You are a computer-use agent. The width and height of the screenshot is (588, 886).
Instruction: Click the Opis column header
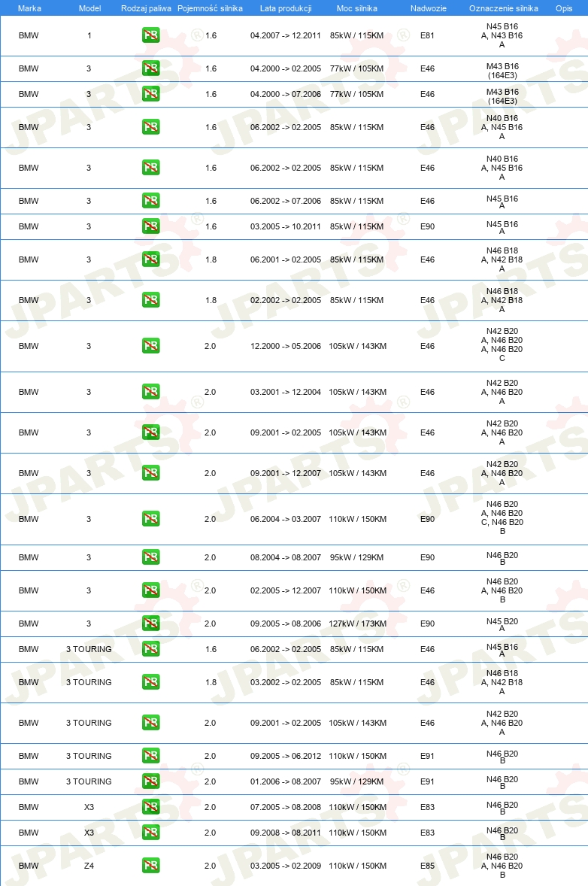tap(564, 8)
